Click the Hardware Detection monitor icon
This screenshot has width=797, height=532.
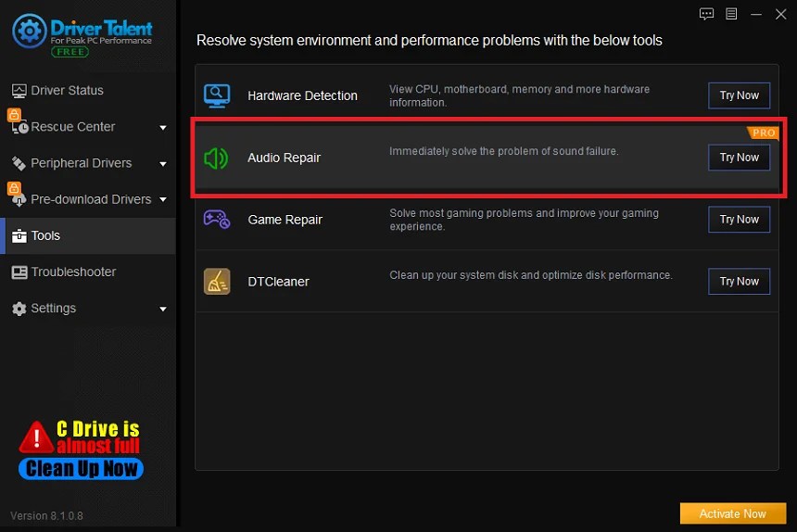tap(217, 95)
